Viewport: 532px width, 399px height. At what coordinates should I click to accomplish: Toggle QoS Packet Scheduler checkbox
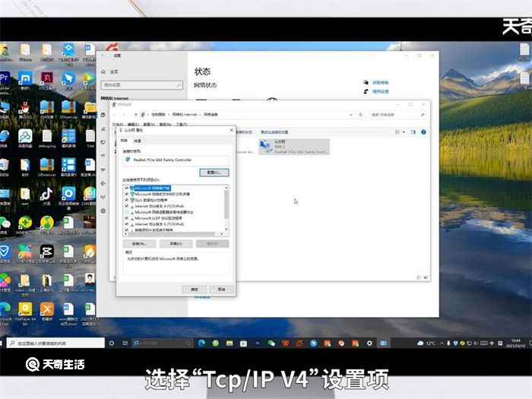pos(127,200)
